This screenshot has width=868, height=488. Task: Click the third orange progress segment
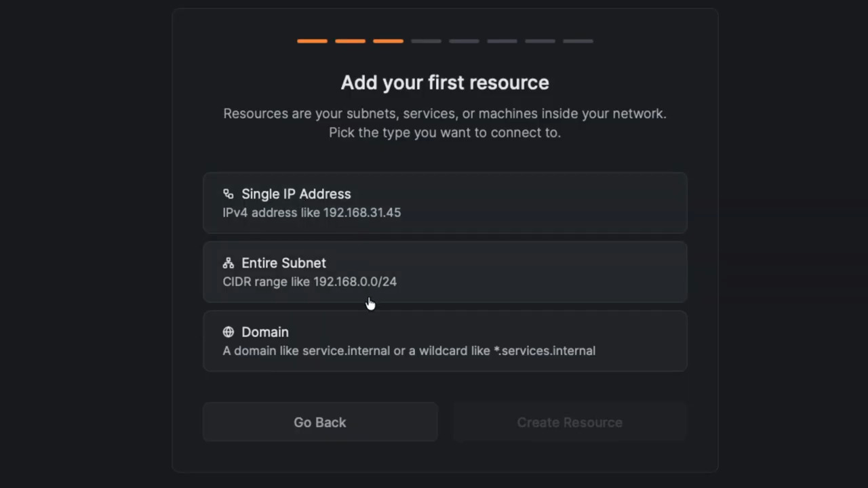pyautogui.click(x=388, y=41)
